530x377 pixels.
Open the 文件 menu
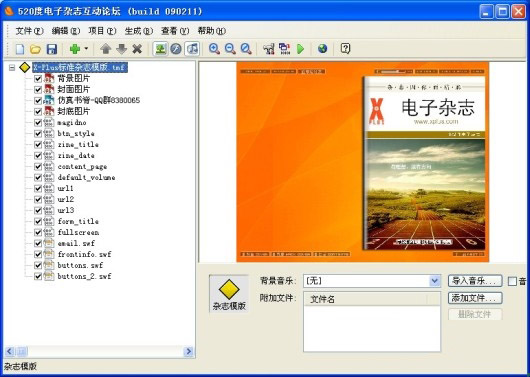(29, 31)
